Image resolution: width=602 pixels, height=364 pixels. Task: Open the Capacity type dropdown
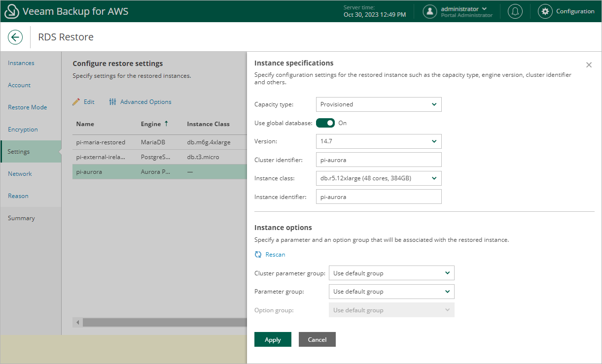click(379, 104)
